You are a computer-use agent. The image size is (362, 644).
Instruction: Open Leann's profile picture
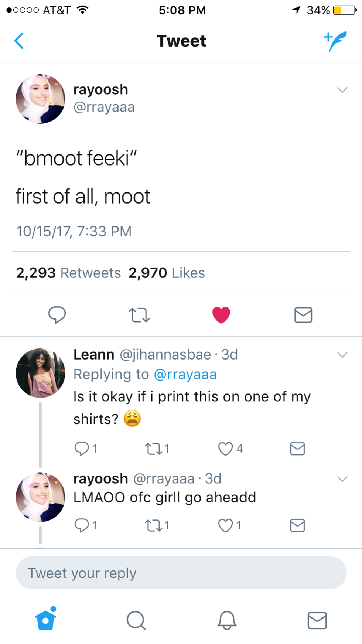[x=40, y=373]
